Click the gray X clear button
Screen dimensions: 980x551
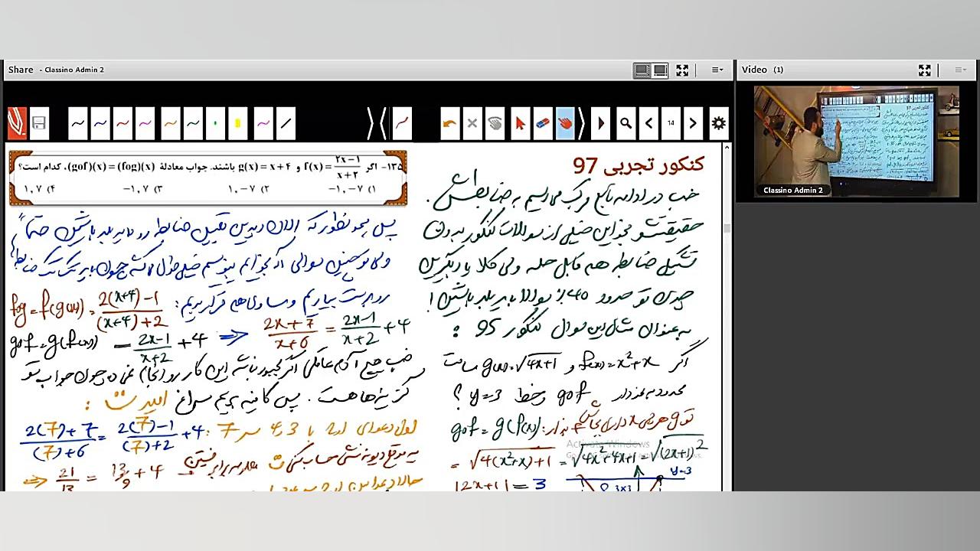pyautogui.click(x=472, y=123)
